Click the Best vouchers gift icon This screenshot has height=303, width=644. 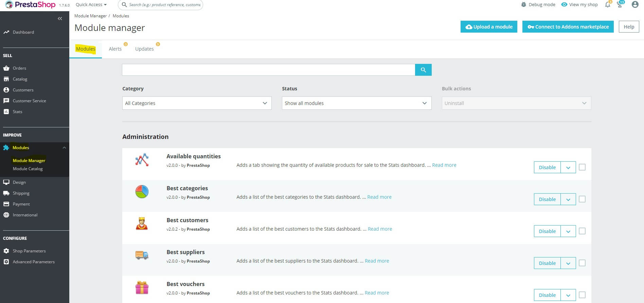(x=142, y=287)
